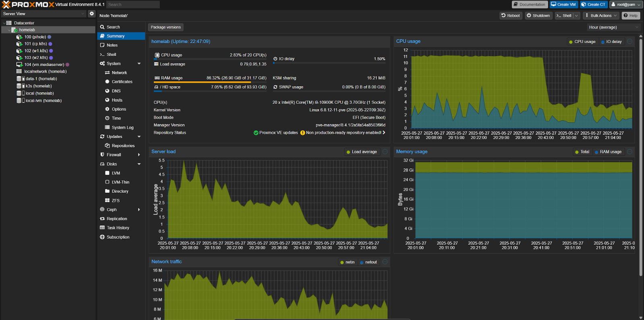Open the LVM-Thin page
Screen dimensions: 644x320
121,182
